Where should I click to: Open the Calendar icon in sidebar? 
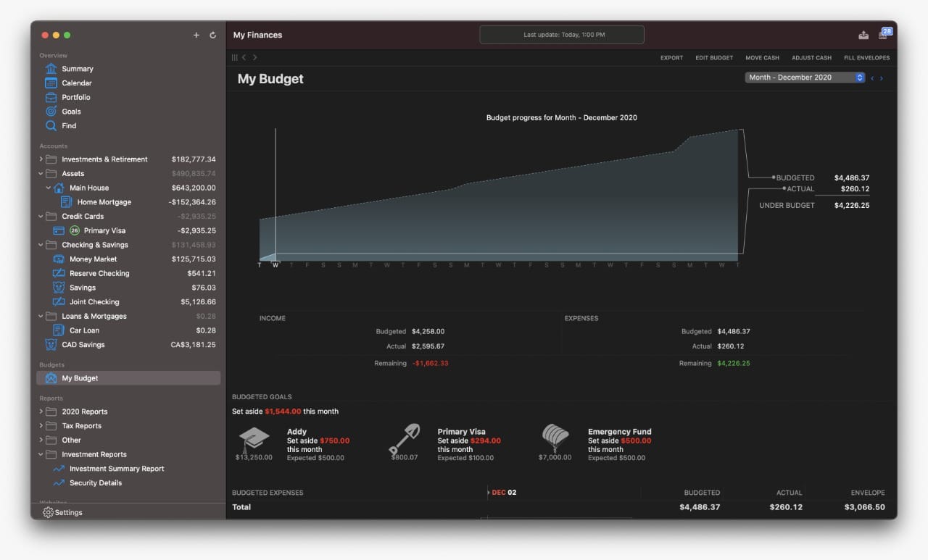[x=51, y=83]
